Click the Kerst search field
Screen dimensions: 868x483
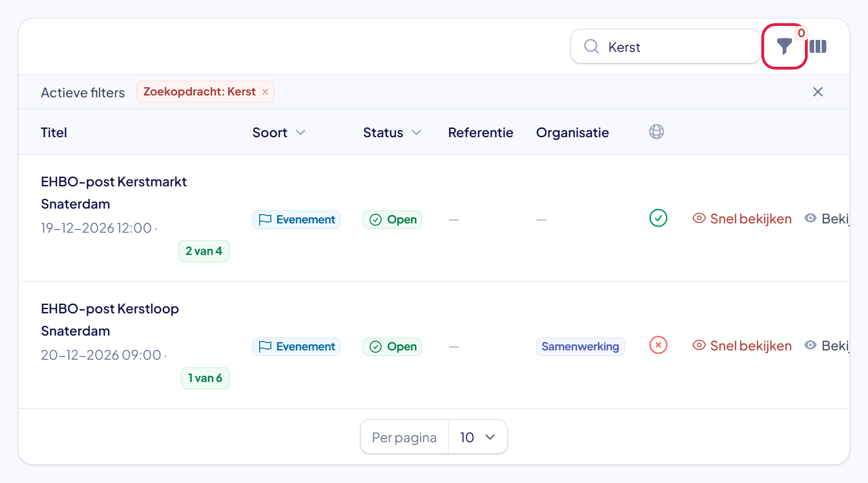[665, 46]
